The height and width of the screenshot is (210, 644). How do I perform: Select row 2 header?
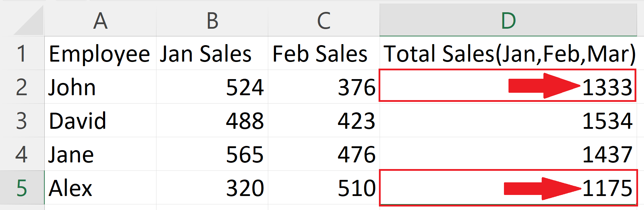[x=22, y=87]
